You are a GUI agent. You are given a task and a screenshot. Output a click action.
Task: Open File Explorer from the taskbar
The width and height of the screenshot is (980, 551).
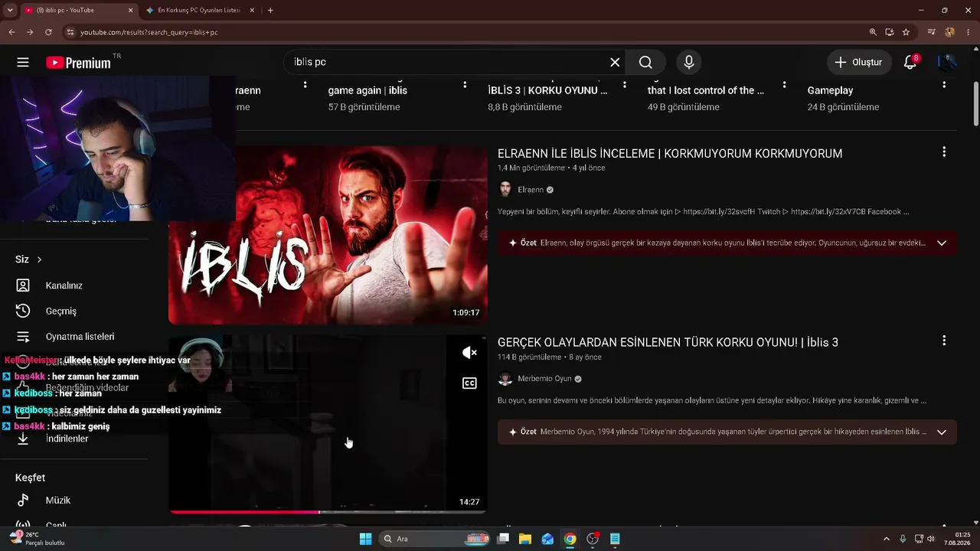(525, 539)
